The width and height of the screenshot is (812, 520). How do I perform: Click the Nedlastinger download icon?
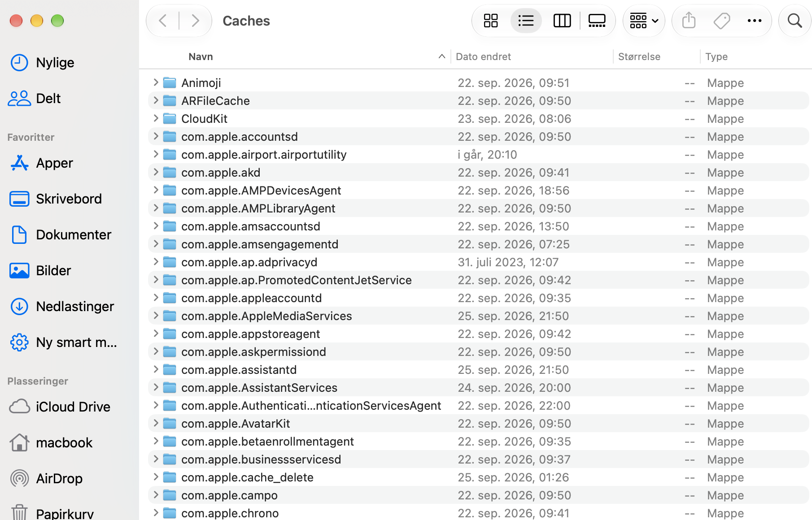pos(19,307)
